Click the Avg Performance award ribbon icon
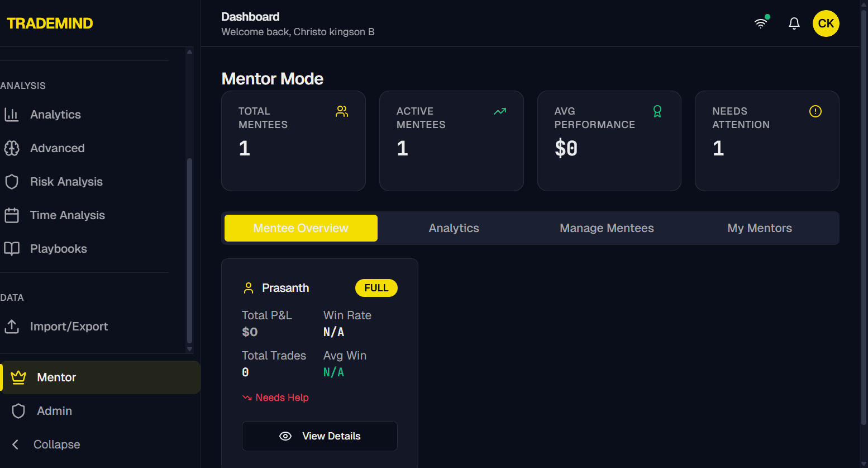The width and height of the screenshot is (868, 468). [657, 111]
